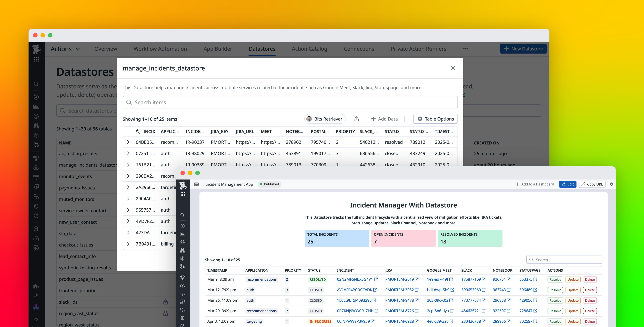The image size is (644, 327).
Task: Click the lock icon on slack_ids table
Action: pyautogui.click(x=166, y=302)
